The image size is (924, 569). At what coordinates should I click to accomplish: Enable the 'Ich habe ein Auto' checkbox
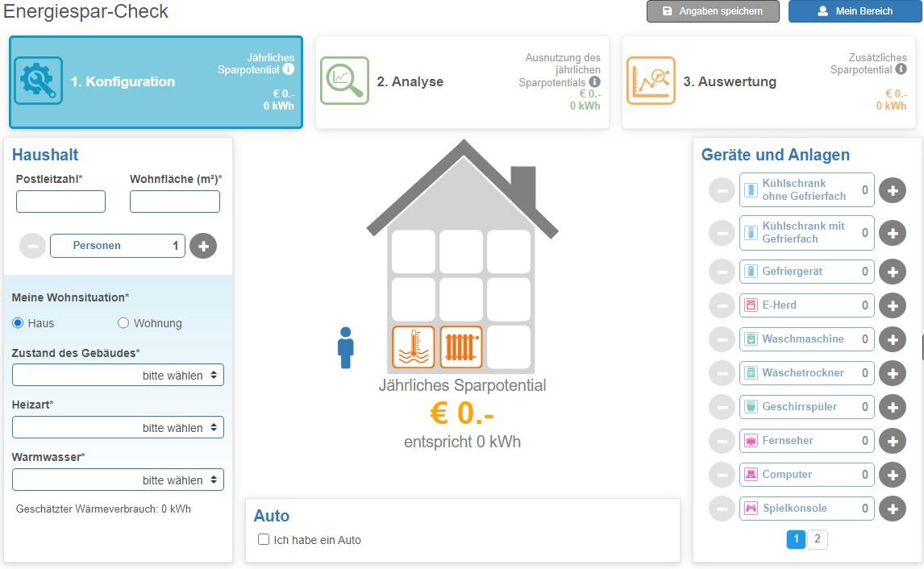[x=264, y=540]
